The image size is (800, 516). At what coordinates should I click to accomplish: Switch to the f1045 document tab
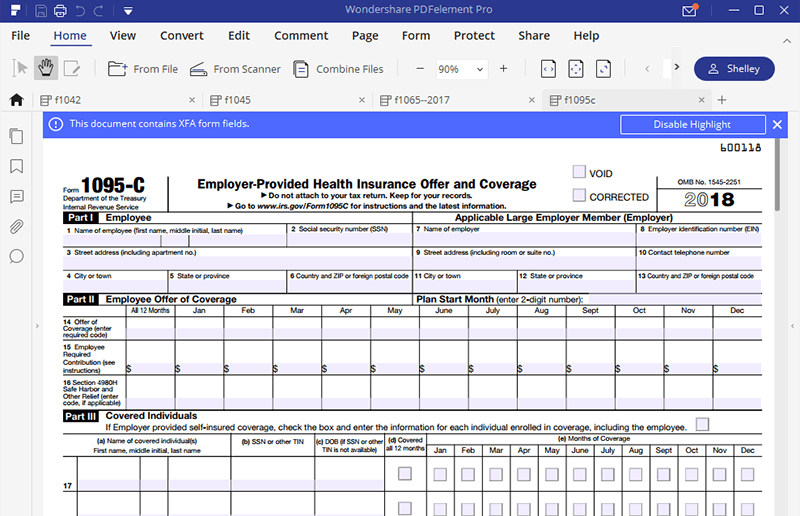238,100
